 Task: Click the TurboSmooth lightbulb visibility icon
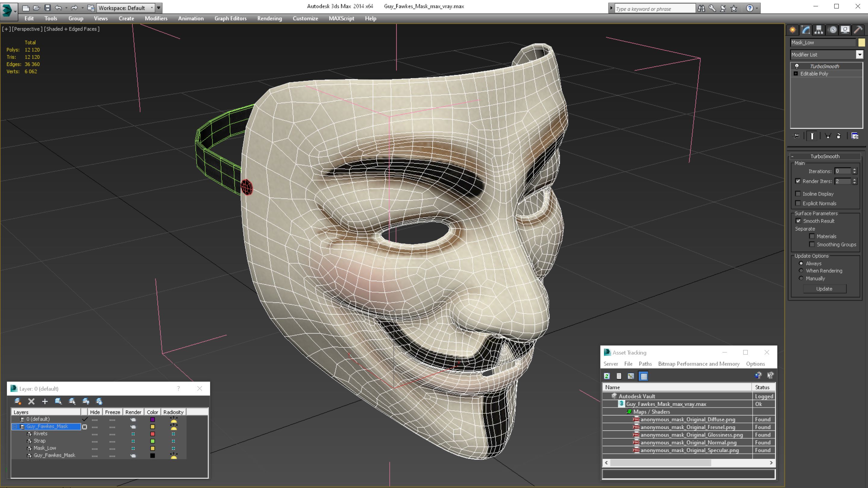coord(797,66)
